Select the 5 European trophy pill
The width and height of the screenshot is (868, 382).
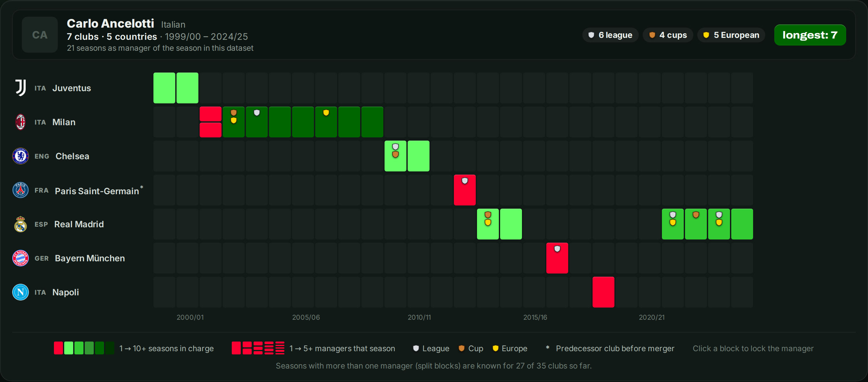coord(731,35)
